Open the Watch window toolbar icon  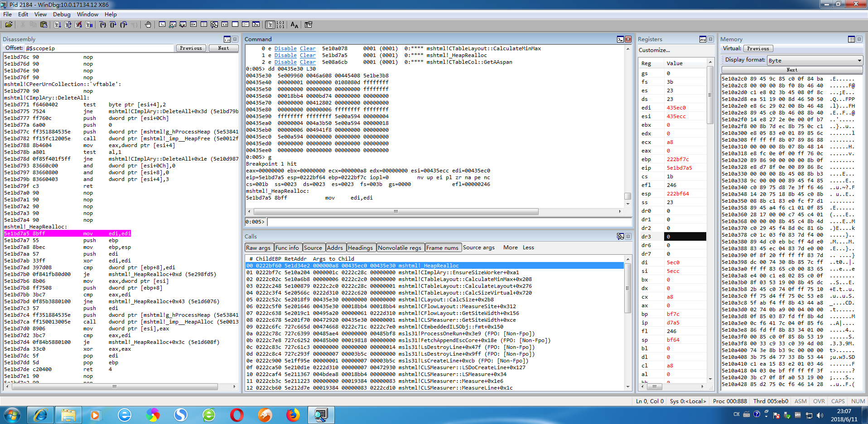point(173,24)
